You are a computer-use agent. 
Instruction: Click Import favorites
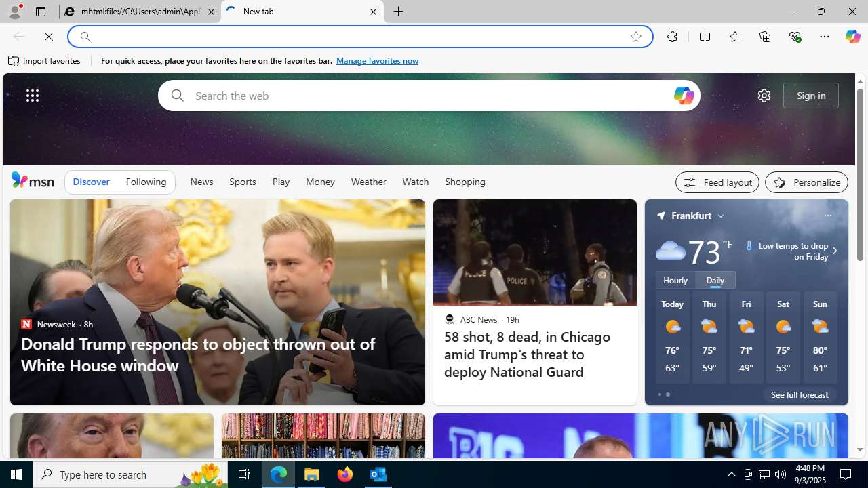[45, 61]
